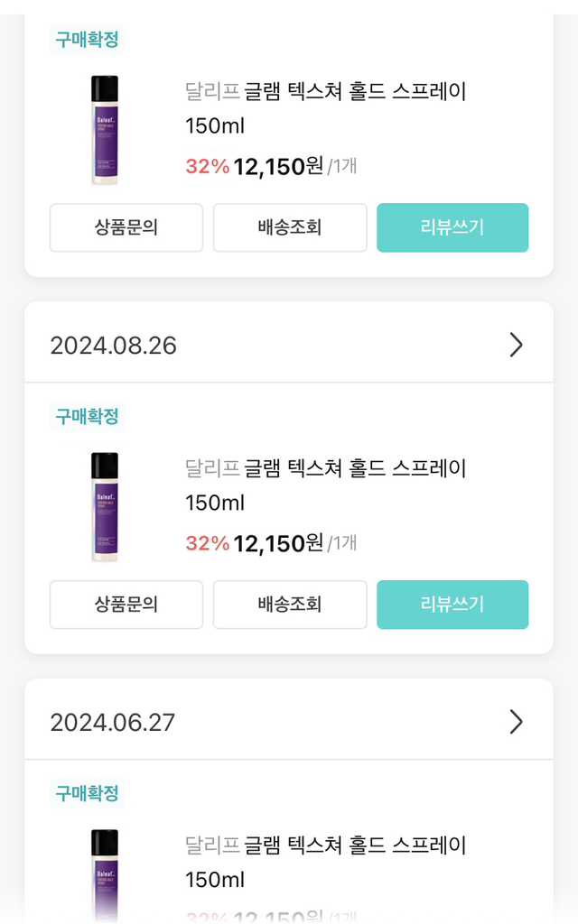Viewport: 578px width, 924px height.
Task: Open the 2024.06.27 order details chevron
Action: (x=515, y=722)
